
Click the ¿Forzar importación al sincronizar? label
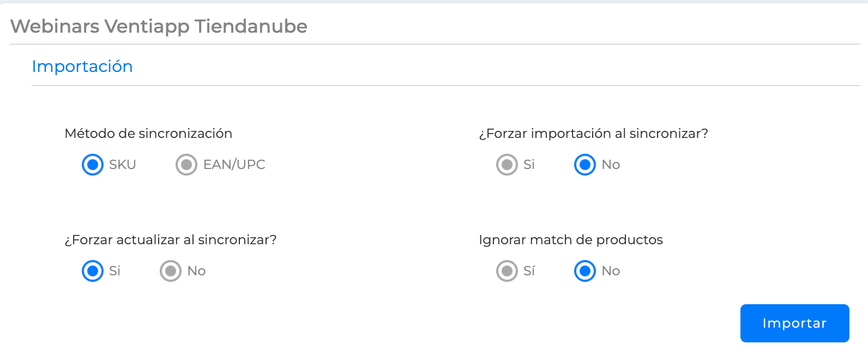point(593,134)
